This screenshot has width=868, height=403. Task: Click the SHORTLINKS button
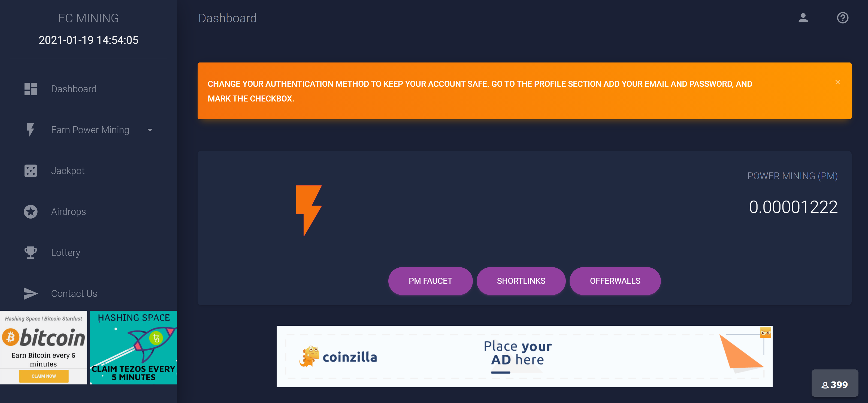[x=521, y=280]
